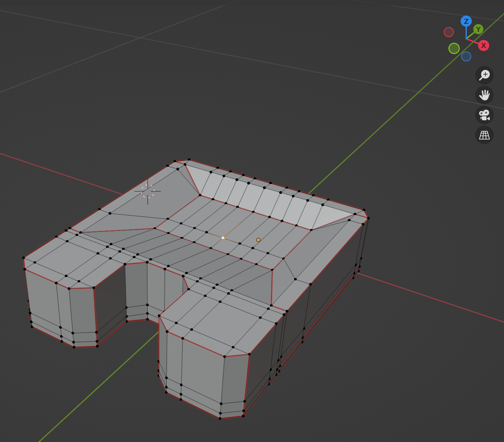Click the green Y axis gizmo handle

478,29
